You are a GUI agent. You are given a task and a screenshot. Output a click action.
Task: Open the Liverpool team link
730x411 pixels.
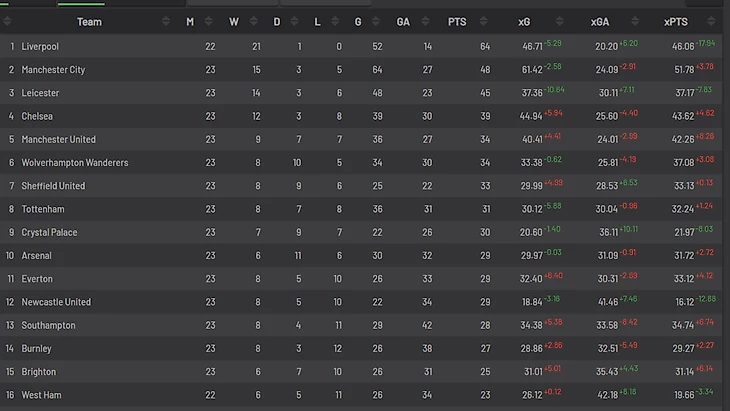point(40,46)
